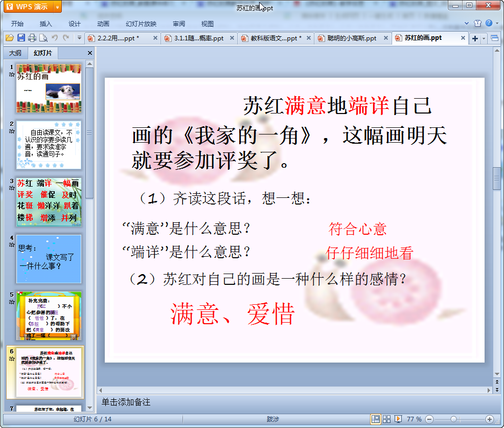
Task: Click the zoom slider handle
Action: (x=453, y=419)
